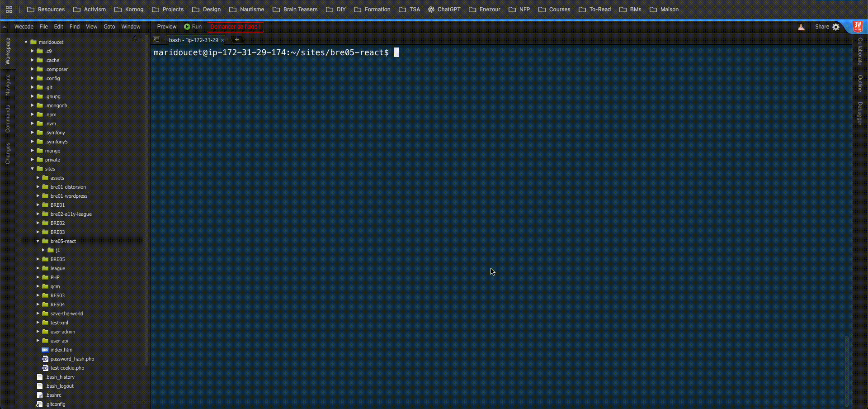Click the Preview button
Image resolution: width=868 pixels, height=409 pixels.
point(166,27)
